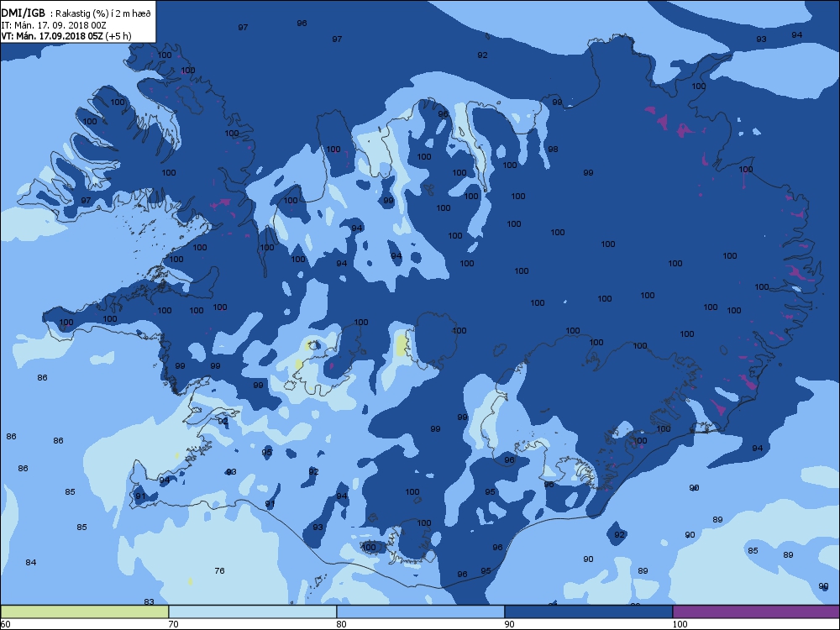Click the humidity value "84" over the ocean
The width and height of the screenshot is (840, 630).
(x=31, y=563)
